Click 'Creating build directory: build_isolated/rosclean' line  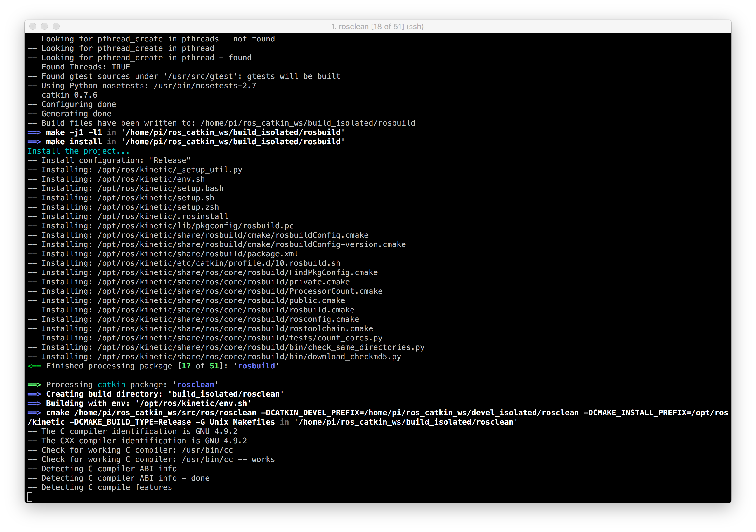pyautogui.click(x=156, y=394)
